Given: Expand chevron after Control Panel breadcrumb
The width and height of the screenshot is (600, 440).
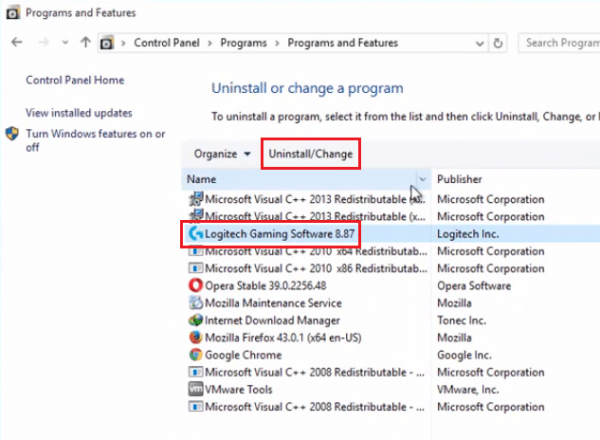Looking at the screenshot, I should (x=210, y=43).
